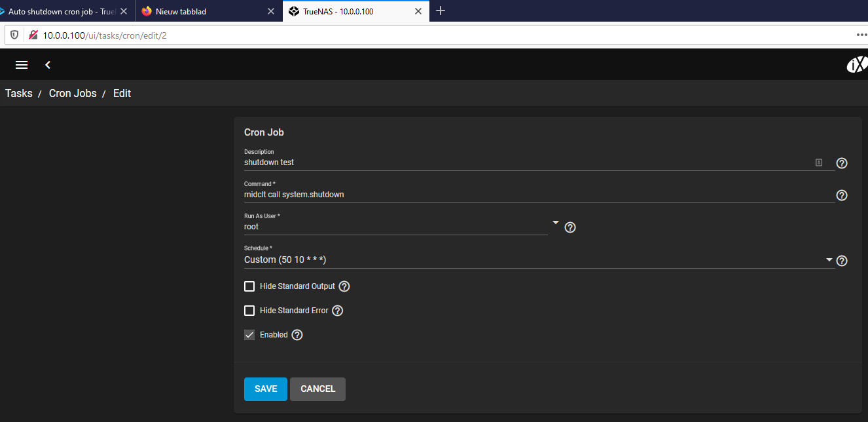The height and width of the screenshot is (422, 868).
Task: Close the Nieuw tabblad tab
Action: point(272,11)
